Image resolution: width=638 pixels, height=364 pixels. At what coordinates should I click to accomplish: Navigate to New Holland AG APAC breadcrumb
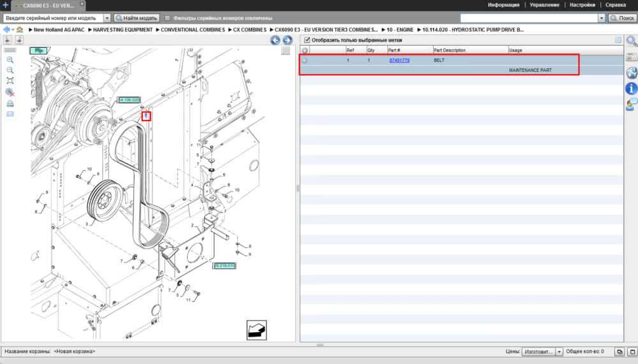[x=59, y=30]
